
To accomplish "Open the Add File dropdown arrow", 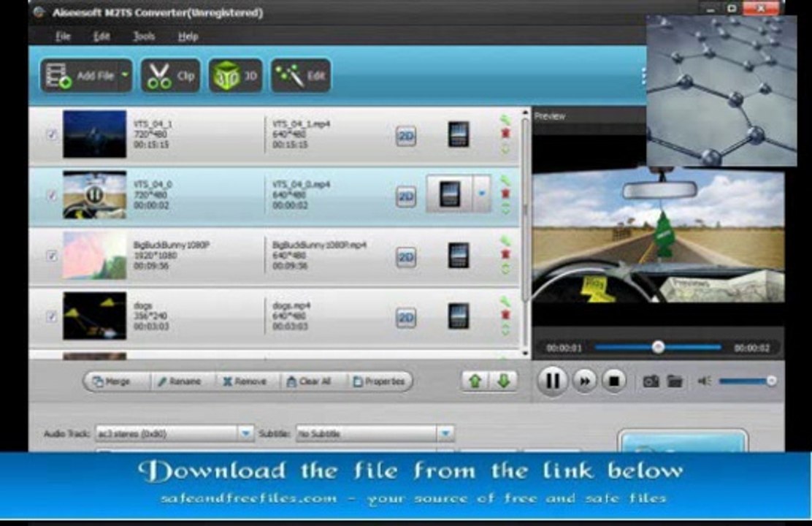I will (126, 75).
